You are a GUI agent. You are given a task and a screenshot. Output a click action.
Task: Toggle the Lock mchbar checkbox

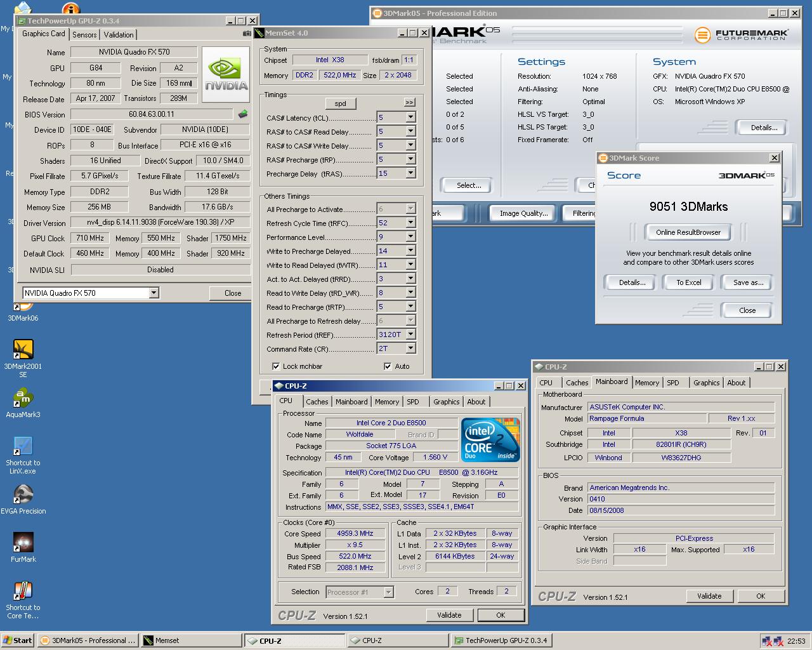coord(276,366)
